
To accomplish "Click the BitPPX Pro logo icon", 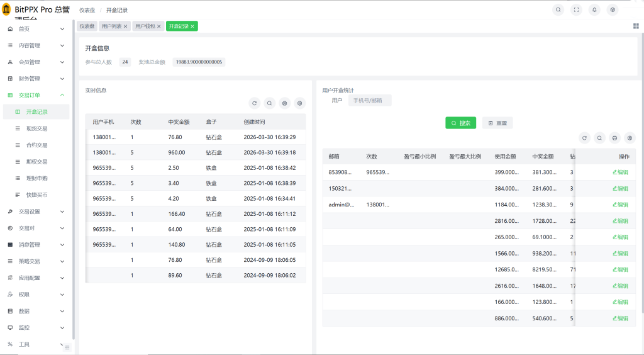I will tap(6, 9).
